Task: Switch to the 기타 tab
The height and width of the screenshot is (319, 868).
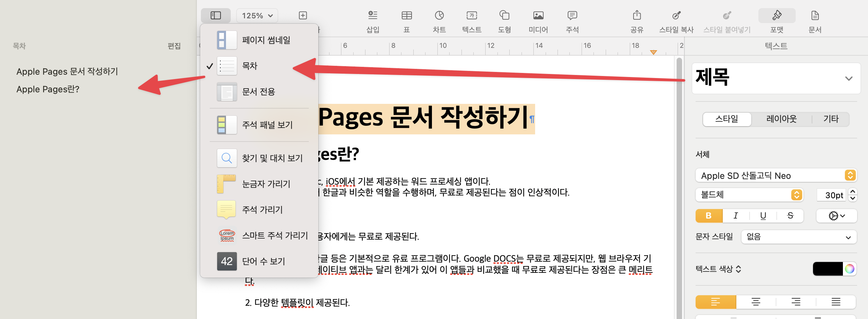Action: click(x=831, y=119)
